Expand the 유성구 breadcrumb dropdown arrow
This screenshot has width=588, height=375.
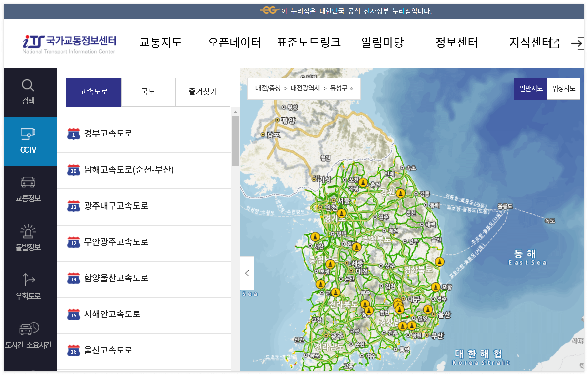tap(351, 89)
